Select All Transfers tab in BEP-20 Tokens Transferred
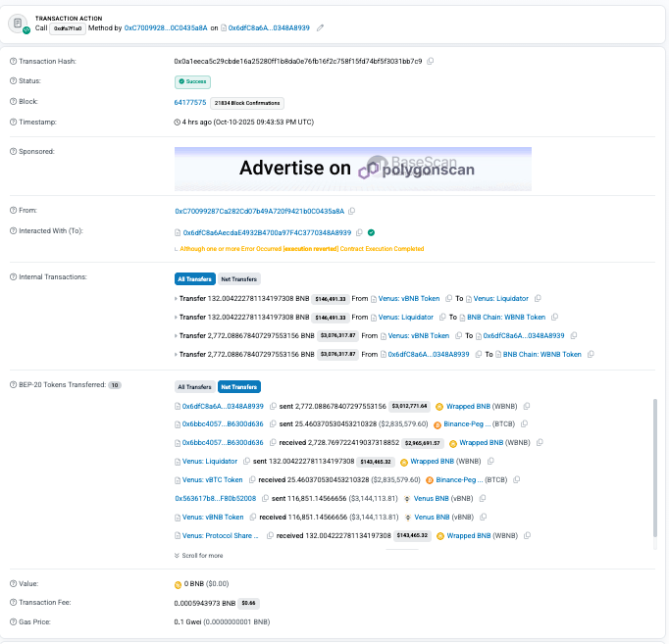Viewport: 669px width, 644px height. point(194,387)
